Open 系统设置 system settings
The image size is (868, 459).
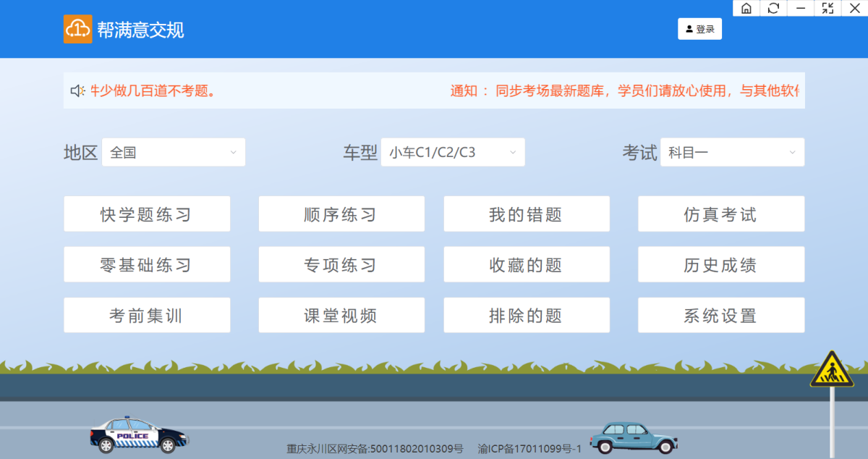click(720, 315)
